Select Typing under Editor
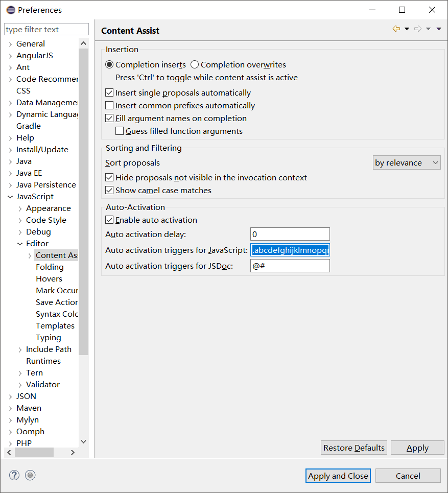Image resolution: width=448 pixels, height=493 pixels. click(49, 337)
